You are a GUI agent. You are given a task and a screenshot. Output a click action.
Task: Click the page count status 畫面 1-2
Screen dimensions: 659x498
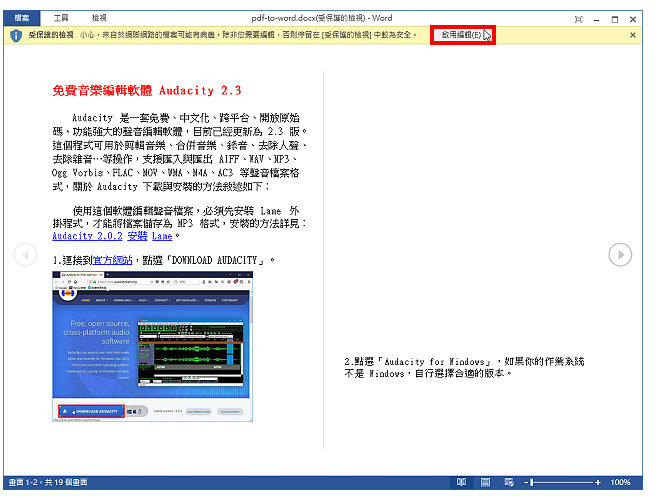(48, 482)
